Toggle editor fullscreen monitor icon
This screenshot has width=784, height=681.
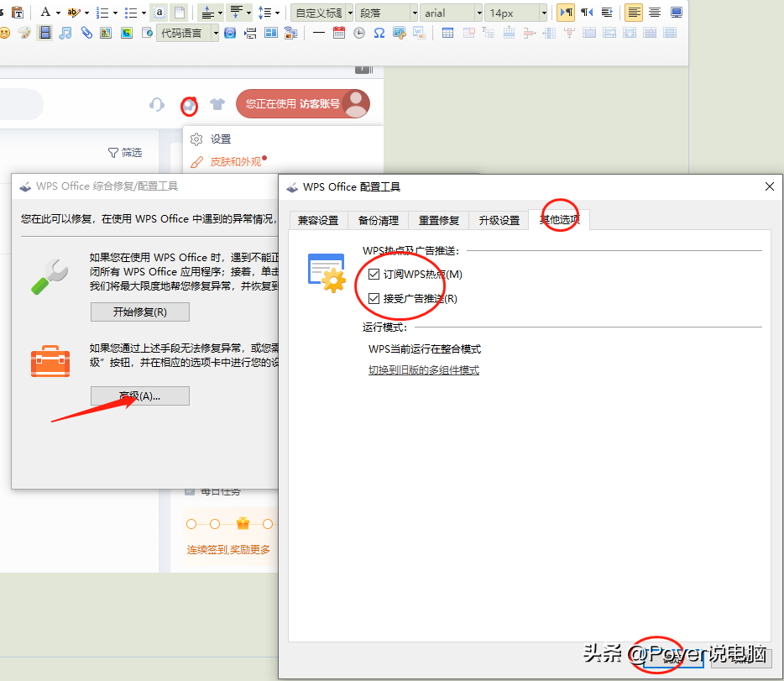(x=676, y=13)
